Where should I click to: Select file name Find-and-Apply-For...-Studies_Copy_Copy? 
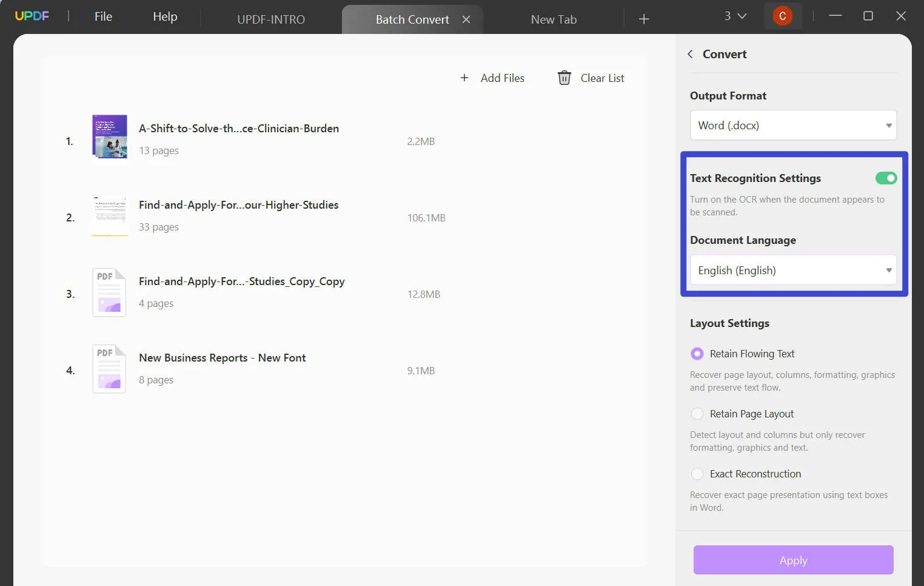click(x=241, y=281)
